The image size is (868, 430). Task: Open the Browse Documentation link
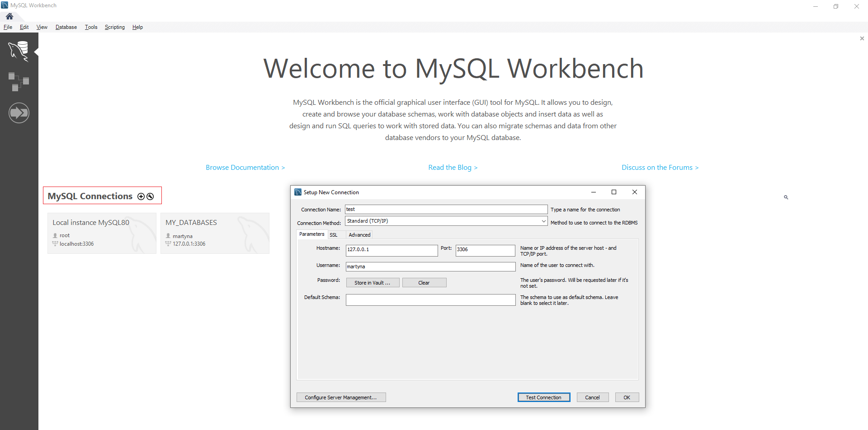[x=245, y=167]
